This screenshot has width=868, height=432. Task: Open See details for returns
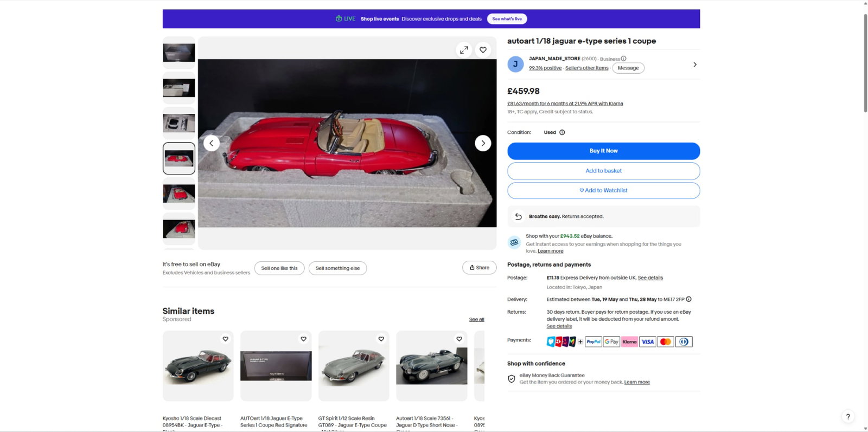pyautogui.click(x=559, y=326)
